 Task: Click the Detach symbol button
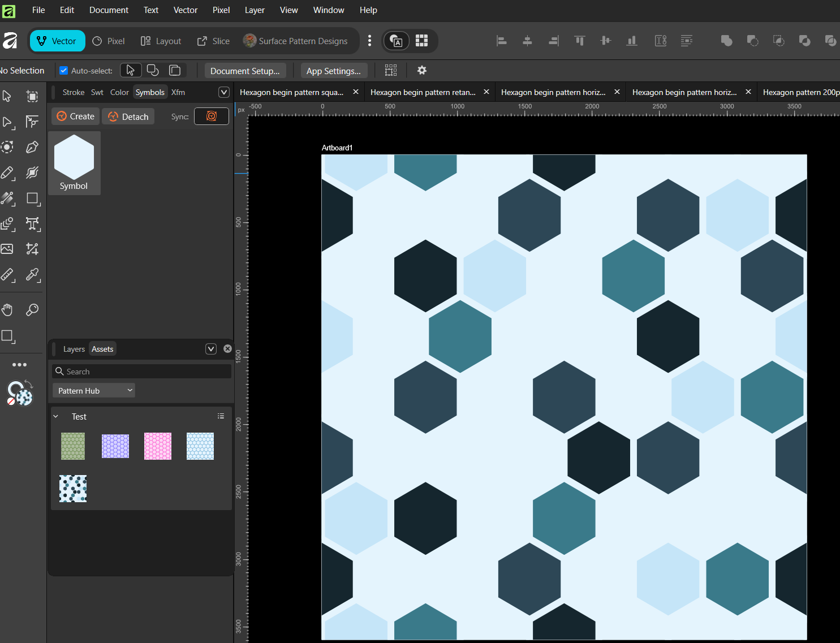[x=128, y=116]
